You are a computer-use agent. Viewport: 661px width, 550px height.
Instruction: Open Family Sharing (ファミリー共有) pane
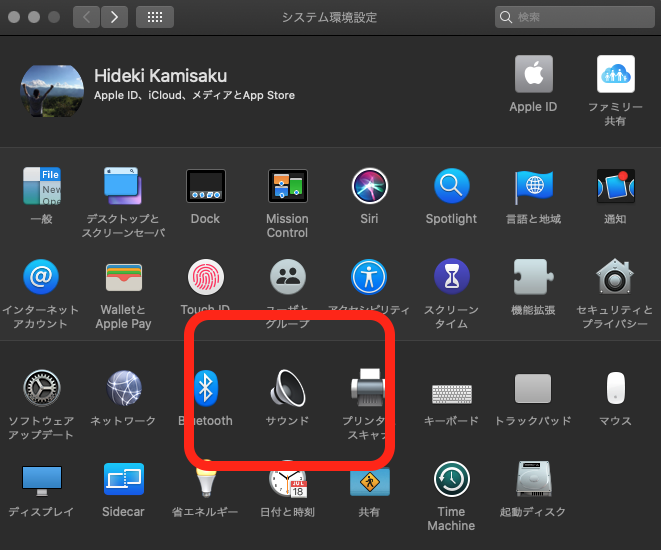coord(615,74)
